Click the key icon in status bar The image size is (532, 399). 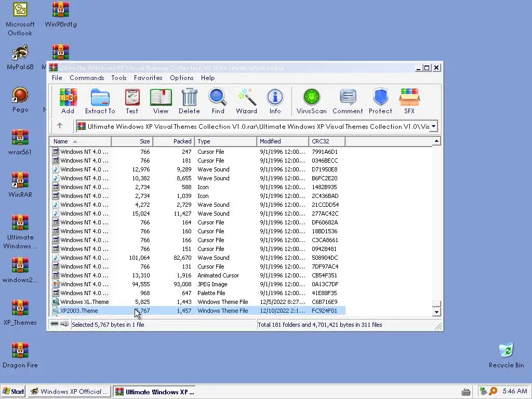[64, 324]
